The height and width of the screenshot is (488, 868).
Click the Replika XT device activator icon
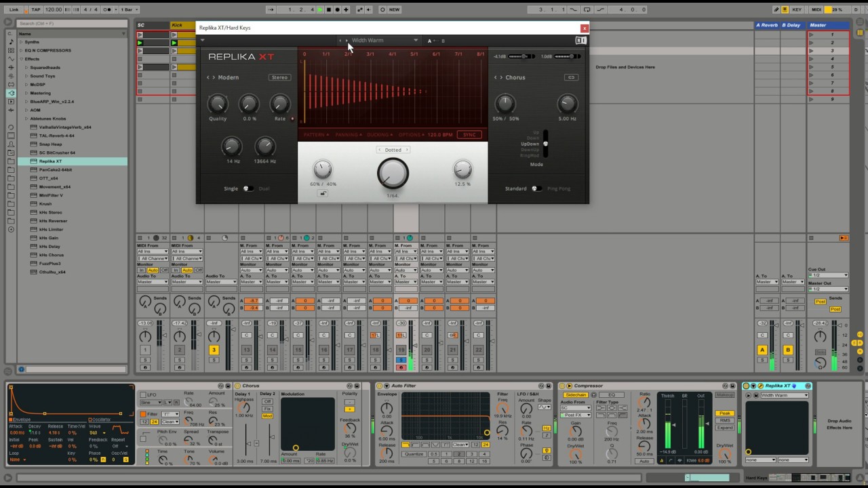tap(746, 386)
